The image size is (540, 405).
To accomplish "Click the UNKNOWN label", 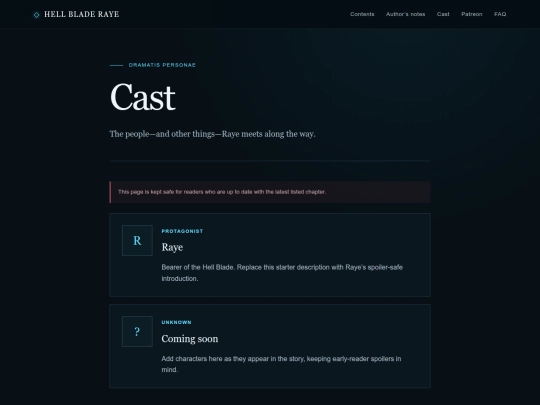I will pyautogui.click(x=176, y=322).
